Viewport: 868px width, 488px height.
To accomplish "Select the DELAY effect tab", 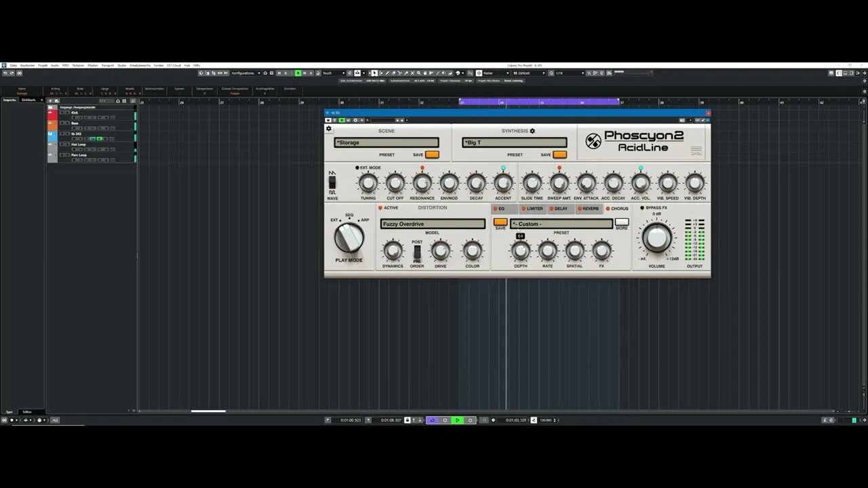I will (x=560, y=209).
